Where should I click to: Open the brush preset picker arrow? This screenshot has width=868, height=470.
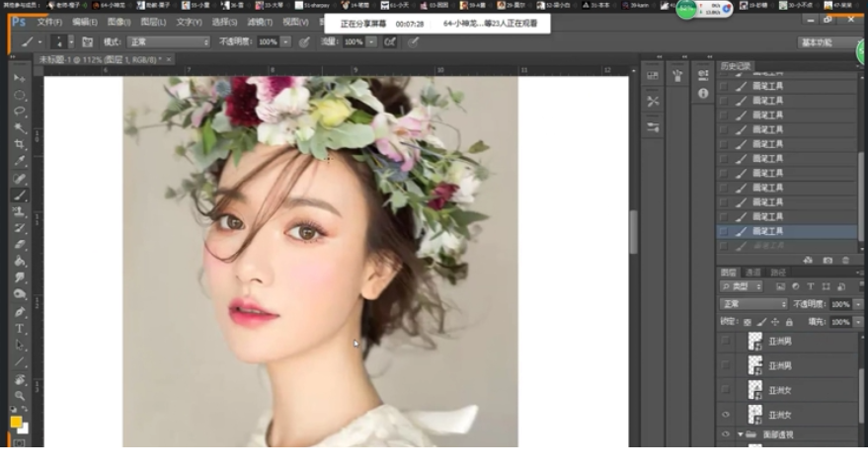[x=71, y=42]
